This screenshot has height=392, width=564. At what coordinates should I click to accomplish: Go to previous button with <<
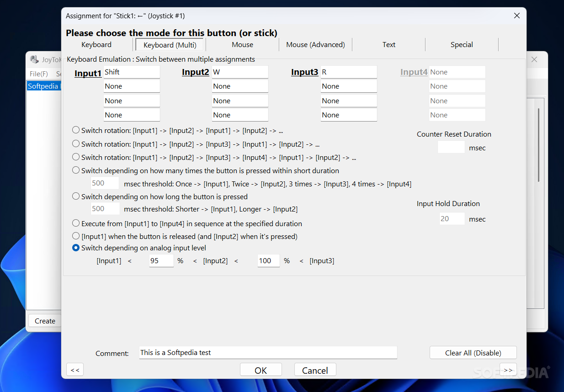75,370
